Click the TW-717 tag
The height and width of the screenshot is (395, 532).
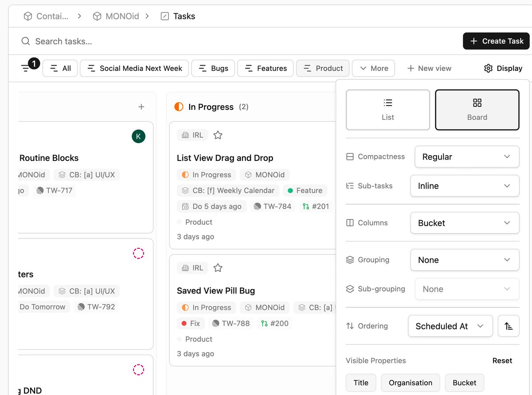pyautogui.click(x=55, y=191)
